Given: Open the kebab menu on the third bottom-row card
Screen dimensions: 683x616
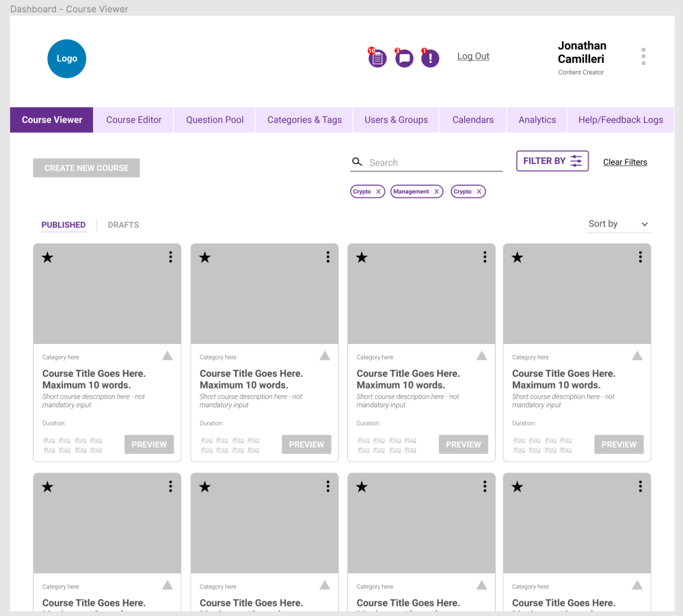Looking at the screenshot, I should pyautogui.click(x=485, y=486).
